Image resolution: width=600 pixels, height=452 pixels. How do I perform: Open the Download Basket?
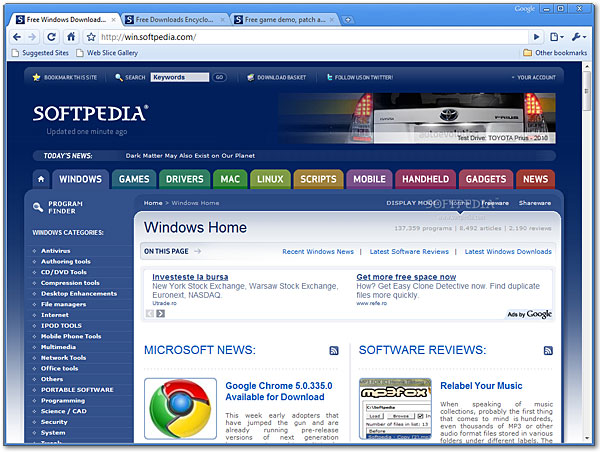tap(277, 77)
